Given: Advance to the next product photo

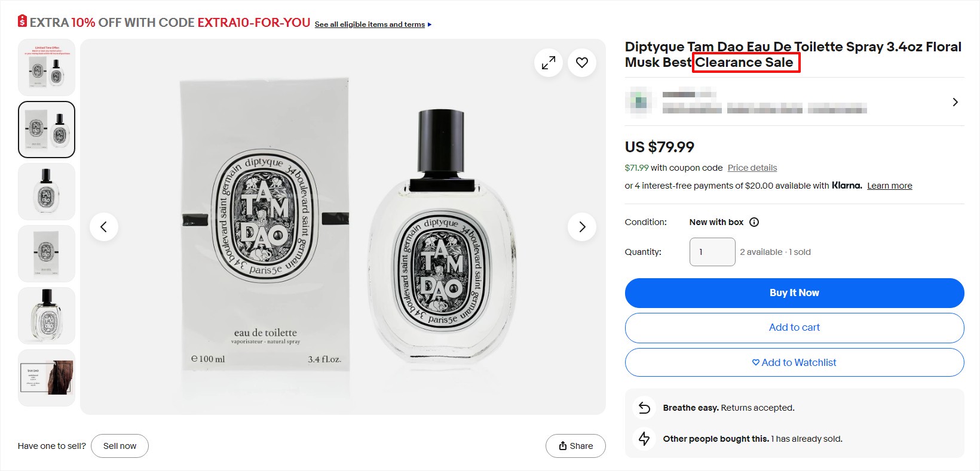Looking at the screenshot, I should [581, 227].
